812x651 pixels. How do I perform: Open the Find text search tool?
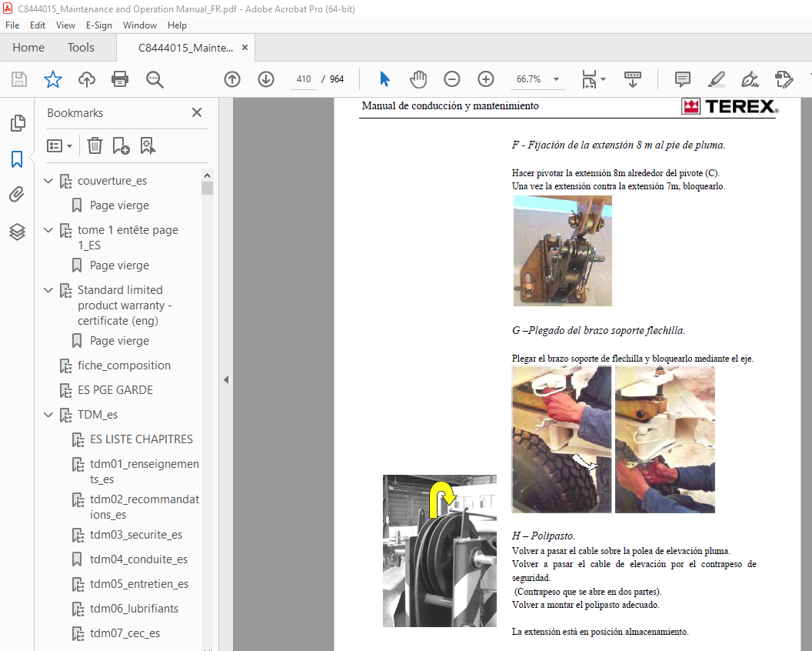(x=155, y=79)
